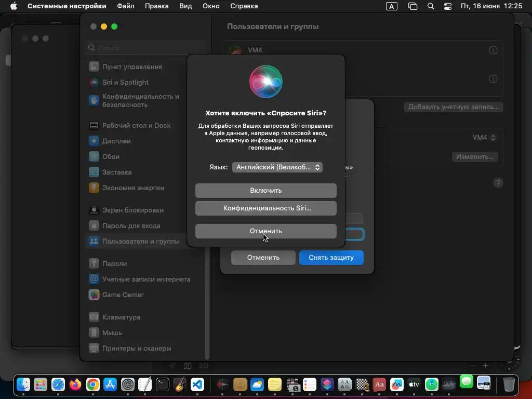Image resolution: width=532 pixels, height=399 pixels.
Task: Open Google Chrome in the Dock
Action: pos(92,384)
